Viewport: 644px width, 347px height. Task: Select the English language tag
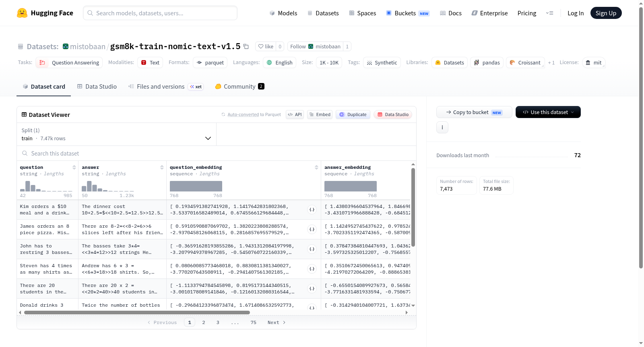click(279, 62)
